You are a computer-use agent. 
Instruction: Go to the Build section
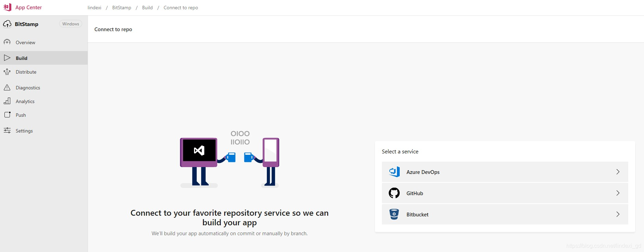[x=44, y=58]
